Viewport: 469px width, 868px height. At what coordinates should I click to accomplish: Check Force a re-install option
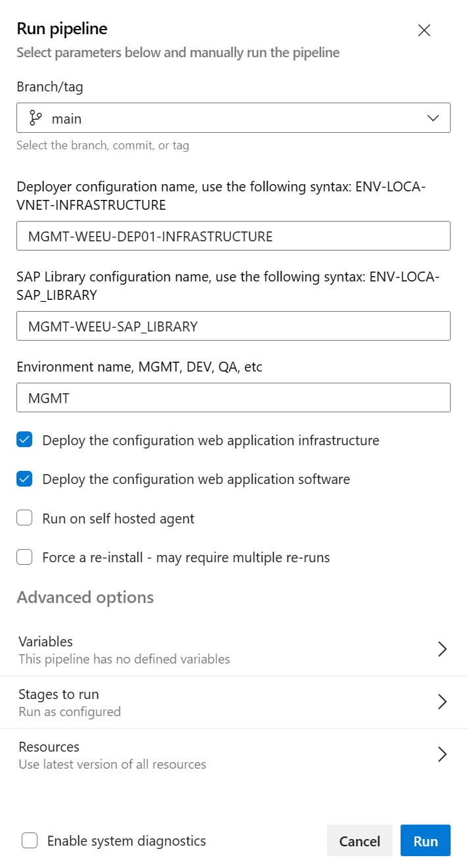[24, 556]
